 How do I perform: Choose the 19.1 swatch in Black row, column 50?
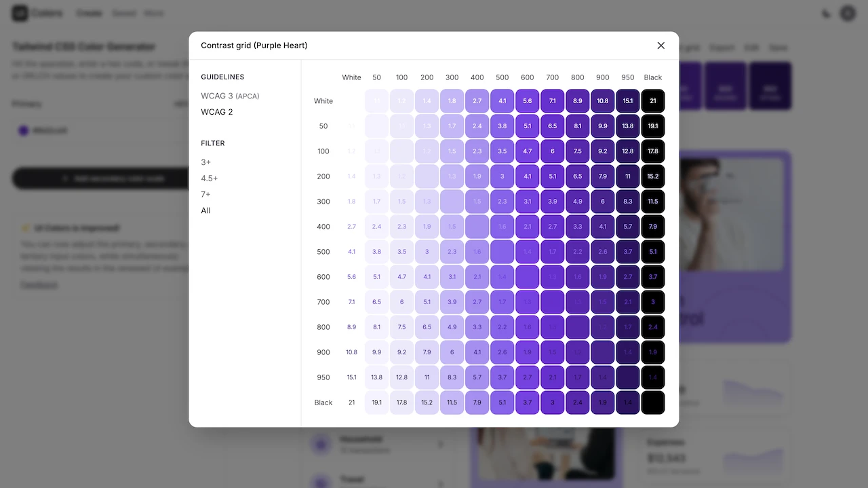point(377,402)
